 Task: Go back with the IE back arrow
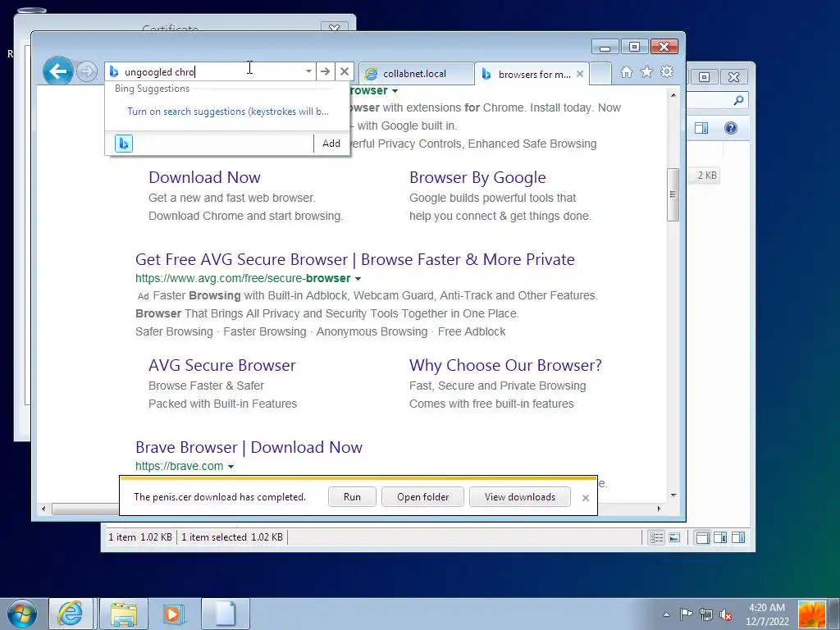[58, 71]
